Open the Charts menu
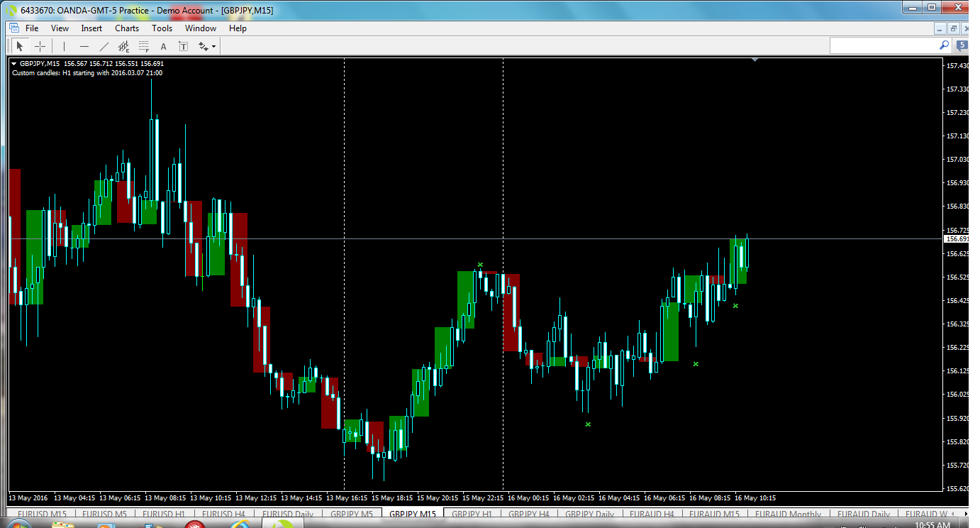980x528 pixels. click(127, 28)
